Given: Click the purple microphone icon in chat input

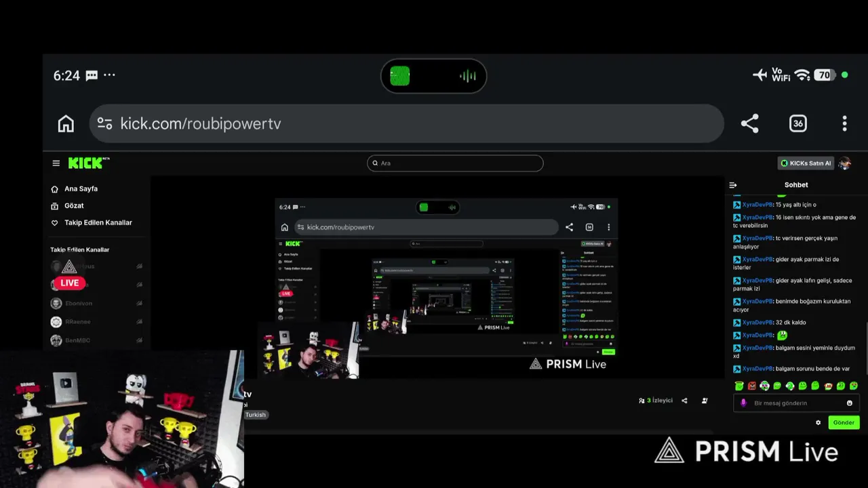Looking at the screenshot, I should coord(743,403).
